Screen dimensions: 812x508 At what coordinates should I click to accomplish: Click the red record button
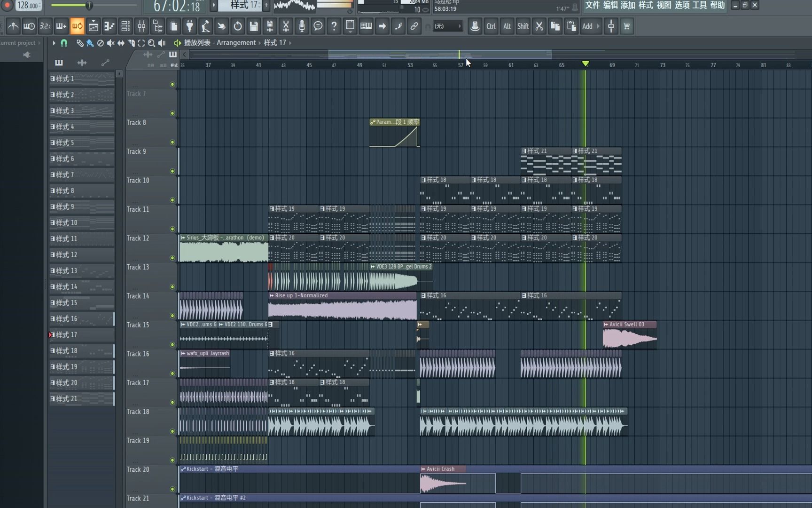[7, 5]
